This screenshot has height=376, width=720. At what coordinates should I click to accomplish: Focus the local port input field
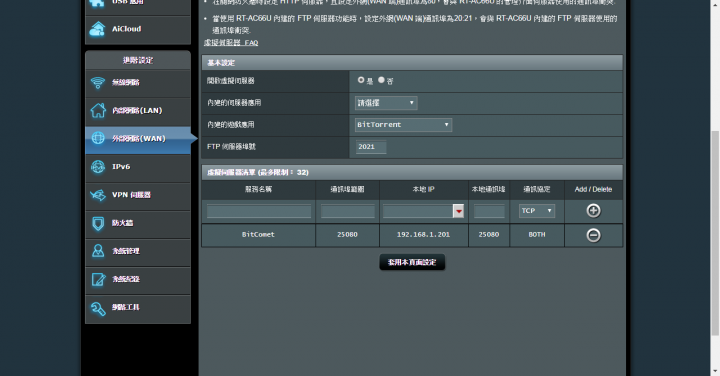pos(489,211)
